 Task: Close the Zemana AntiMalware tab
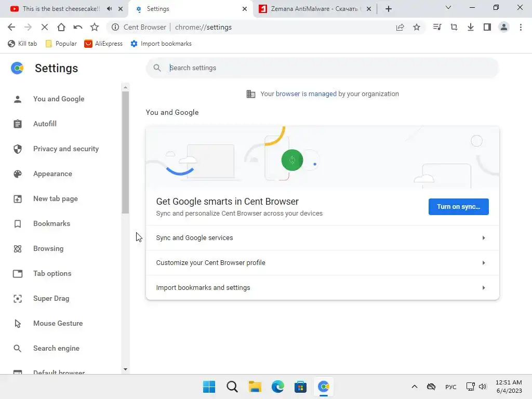tap(369, 9)
